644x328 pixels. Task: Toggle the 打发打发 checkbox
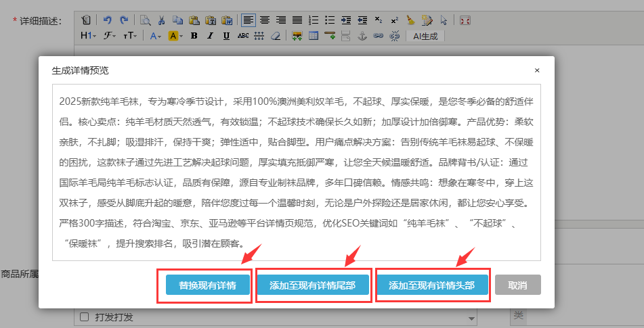click(85, 317)
